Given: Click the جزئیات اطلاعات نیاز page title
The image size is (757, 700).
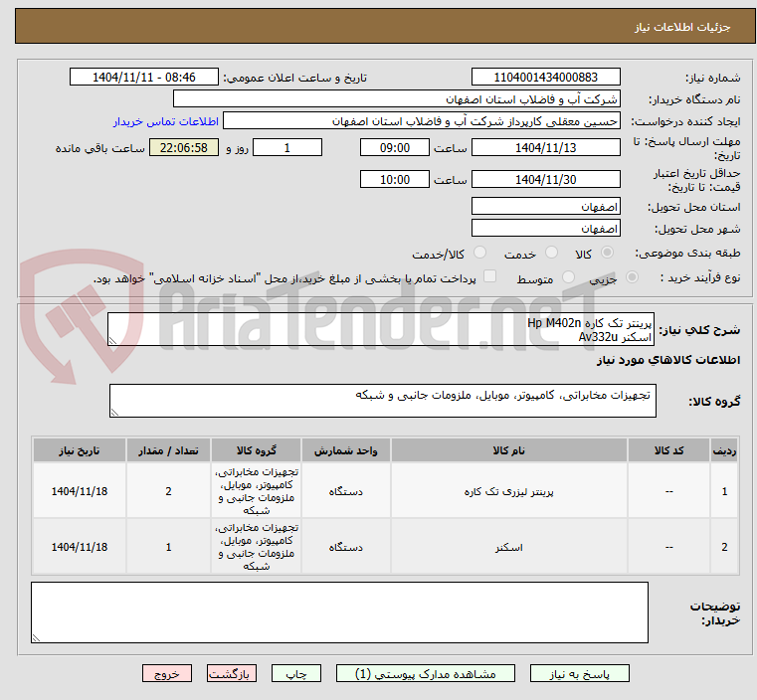Looking at the screenshot, I should point(682,27).
